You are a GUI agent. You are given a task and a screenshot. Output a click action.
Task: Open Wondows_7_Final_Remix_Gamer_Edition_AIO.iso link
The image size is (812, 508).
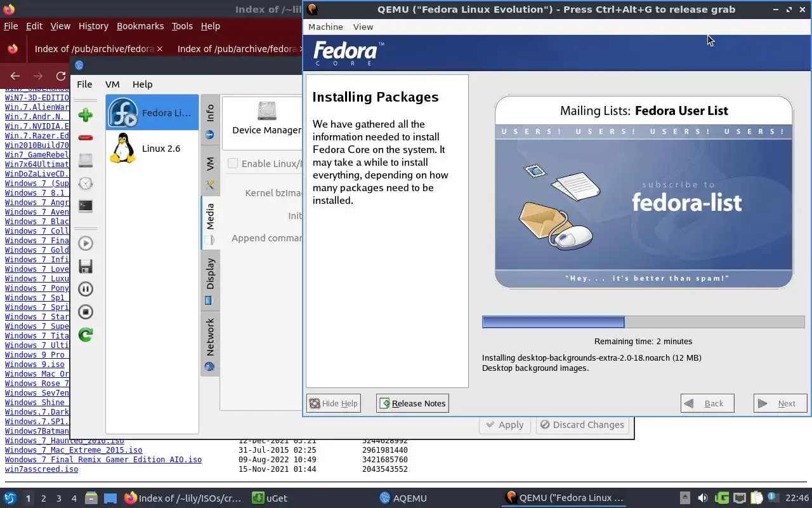(x=103, y=460)
